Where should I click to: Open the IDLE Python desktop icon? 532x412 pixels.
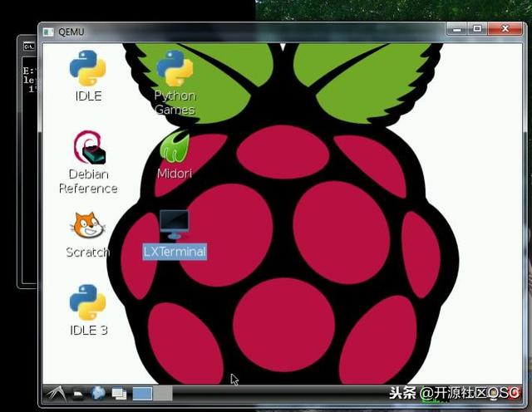(x=88, y=68)
